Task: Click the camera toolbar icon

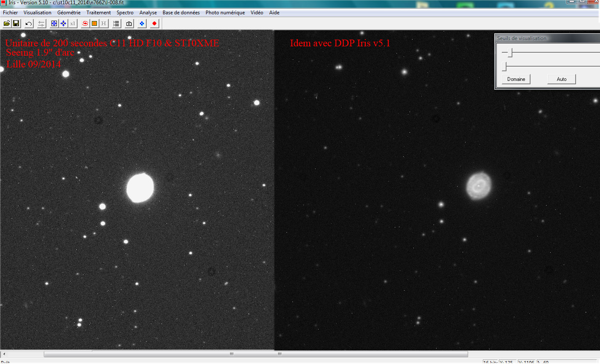Action: [129, 24]
